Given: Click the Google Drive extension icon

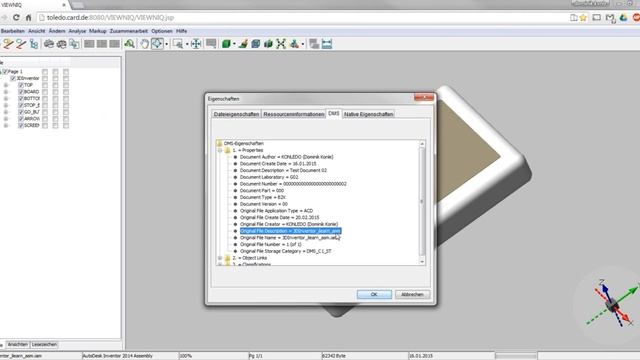Looking at the screenshot, I should click(623, 18).
